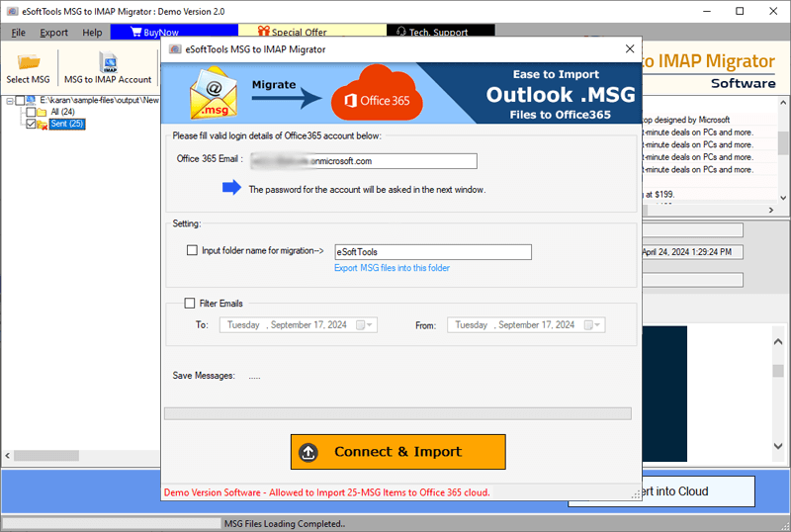The image size is (791, 532).
Task: Uncheck the Sent (25) folder checkbox
Action: 31,124
